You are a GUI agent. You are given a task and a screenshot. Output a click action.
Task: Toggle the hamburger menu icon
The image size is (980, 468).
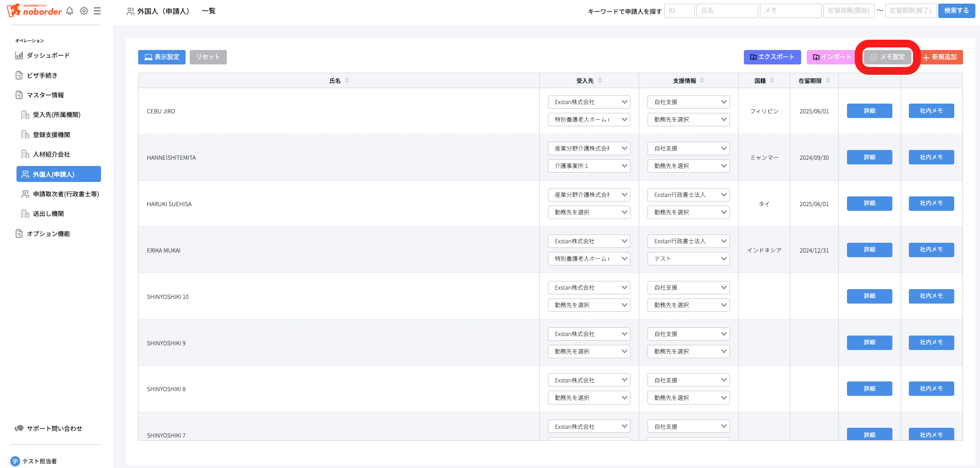pyautogui.click(x=97, y=11)
